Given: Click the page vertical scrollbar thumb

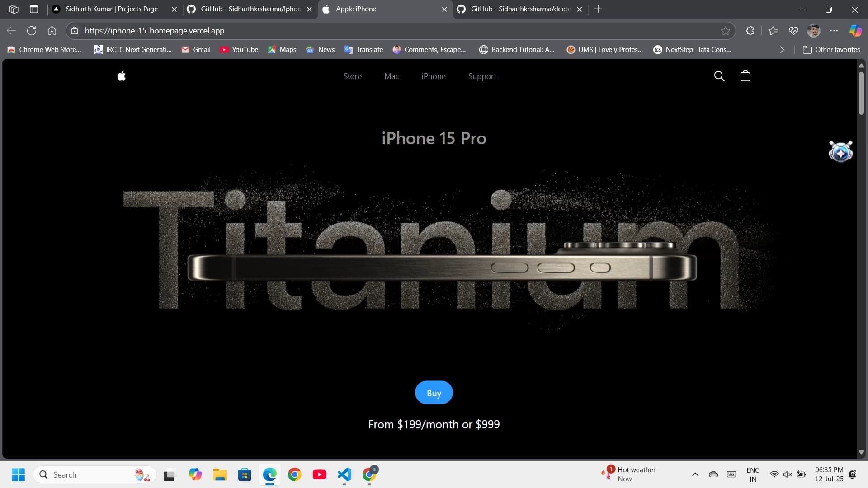Looking at the screenshot, I should [861, 93].
